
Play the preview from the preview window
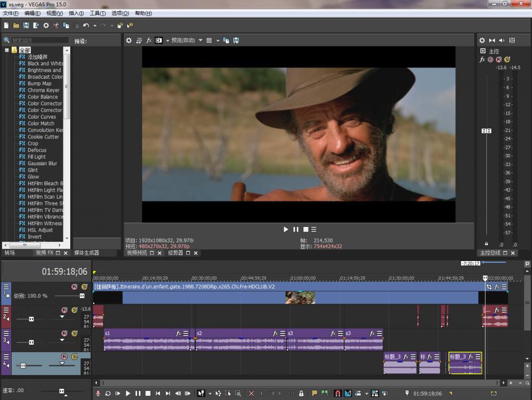[x=286, y=230]
